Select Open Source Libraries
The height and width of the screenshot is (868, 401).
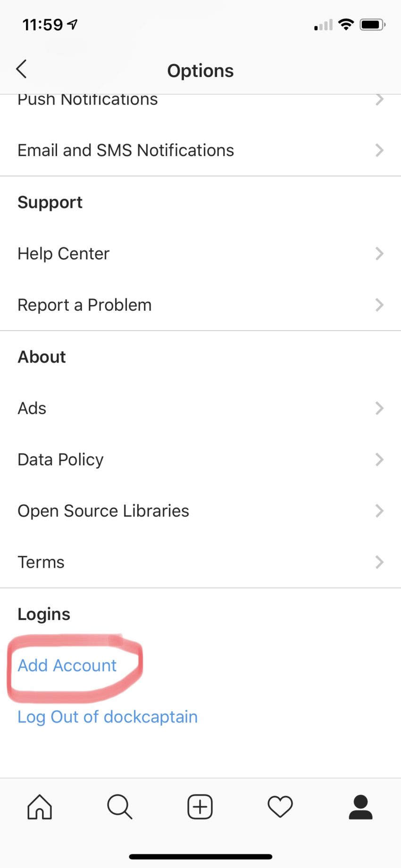pos(103,511)
